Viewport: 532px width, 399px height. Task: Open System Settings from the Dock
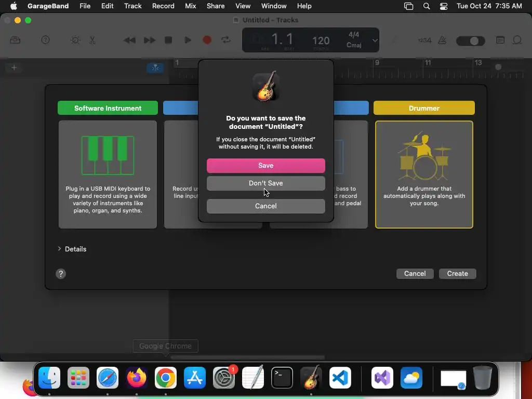(x=224, y=378)
